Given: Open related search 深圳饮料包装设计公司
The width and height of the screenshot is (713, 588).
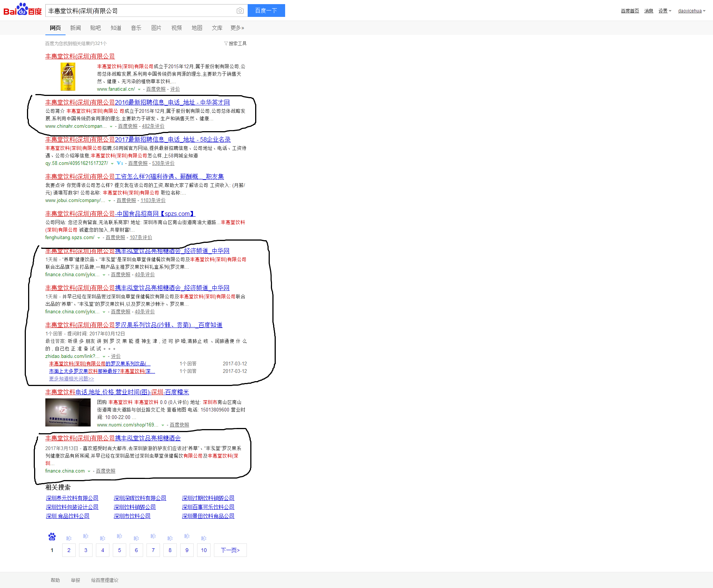Looking at the screenshot, I should (72, 507).
